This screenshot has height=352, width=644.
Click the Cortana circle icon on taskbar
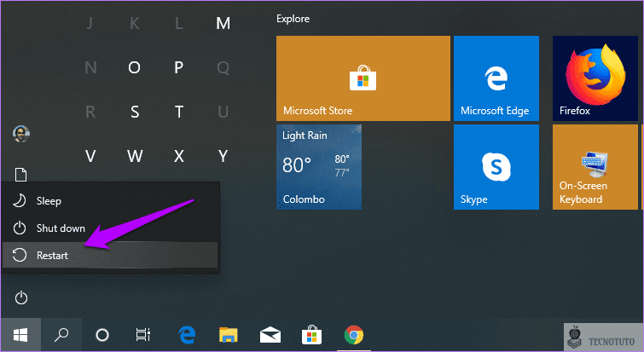(x=102, y=335)
